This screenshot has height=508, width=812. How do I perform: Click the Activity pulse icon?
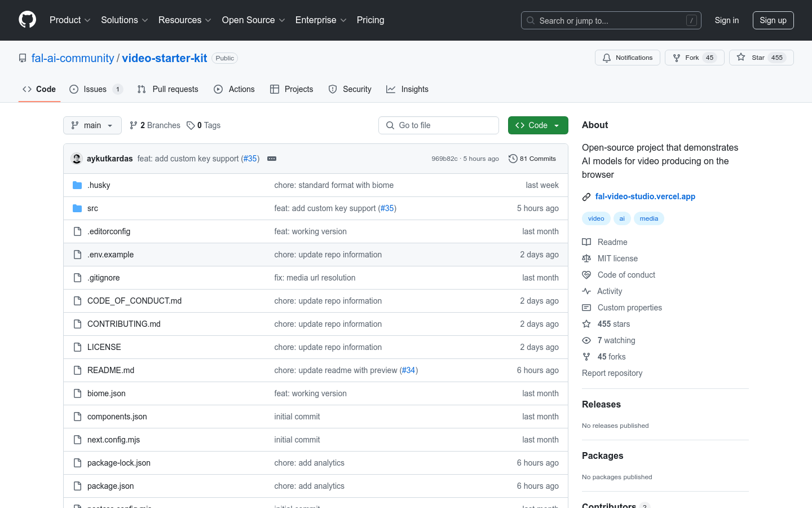pyautogui.click(x=586, y=291)
